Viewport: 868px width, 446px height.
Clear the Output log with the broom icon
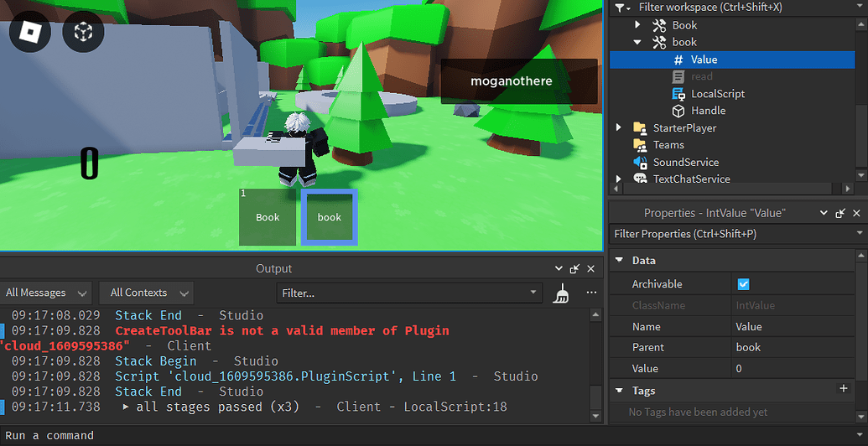[561, 293]
